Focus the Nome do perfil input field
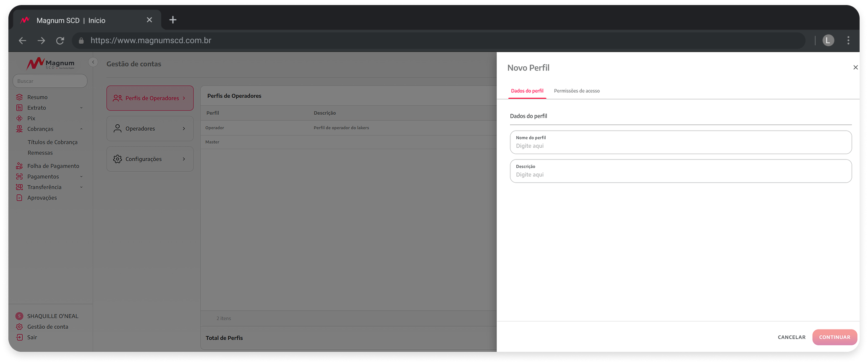The width and height of the screenshot is (868, 364). pos(681,142)
